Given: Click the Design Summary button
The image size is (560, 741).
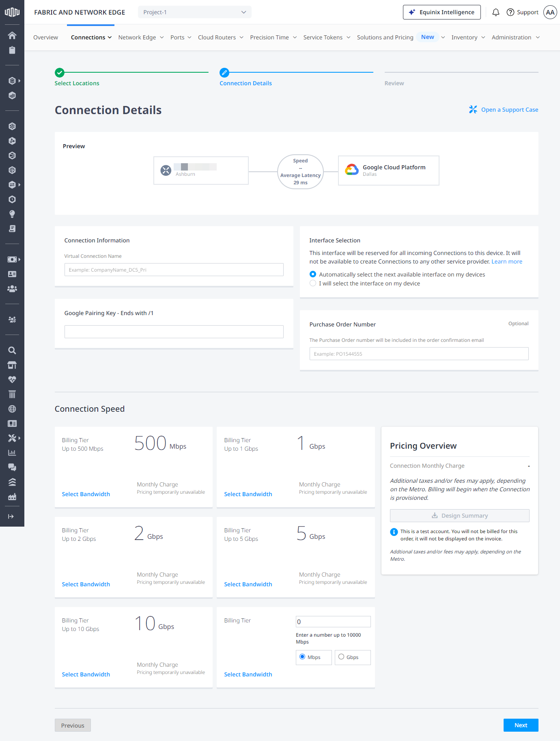Looking at the screenshot, I should pyautogui.click(x=459, y=516).
